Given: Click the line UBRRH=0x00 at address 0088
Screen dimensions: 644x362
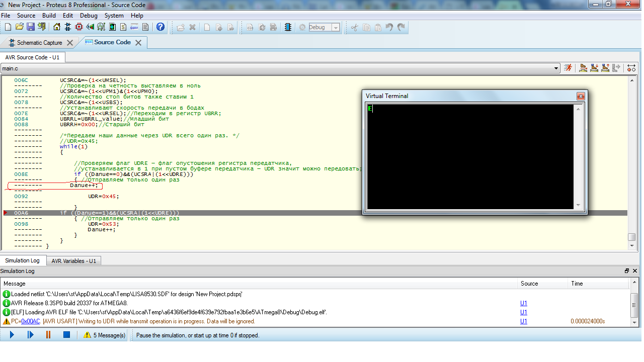Looking at the screenshot, I should (x=102, y=125).
